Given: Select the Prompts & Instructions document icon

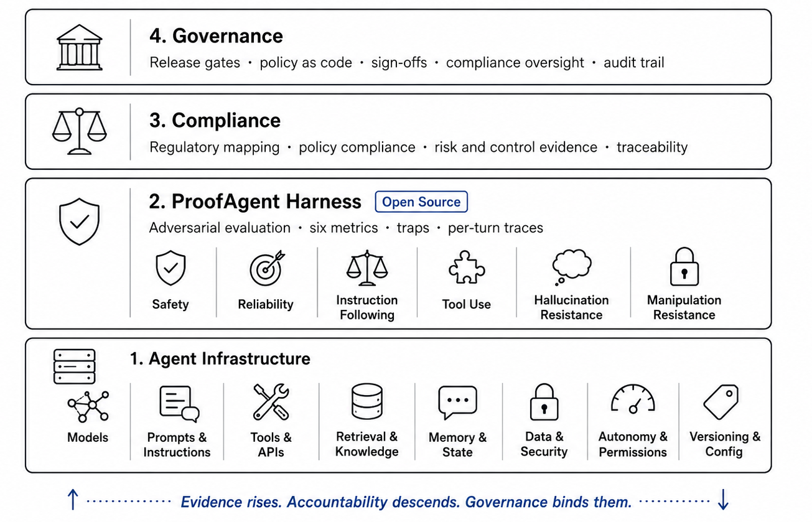Looking at the screenshot, I should 179,404.
